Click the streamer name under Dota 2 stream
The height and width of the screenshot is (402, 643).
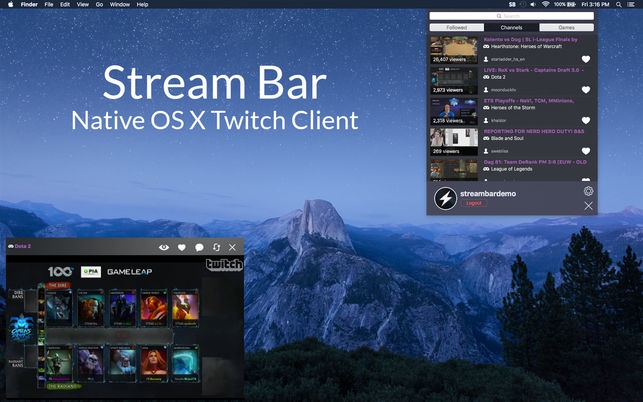(503, 90)
